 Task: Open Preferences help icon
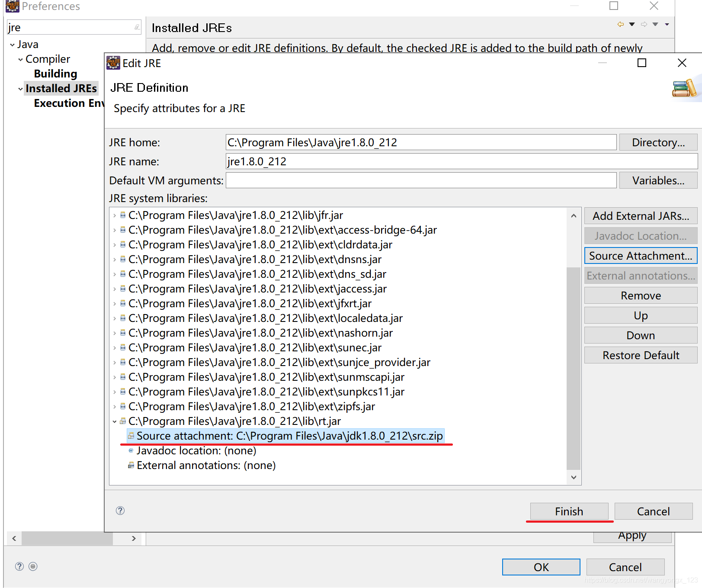[x=19, y=566]
